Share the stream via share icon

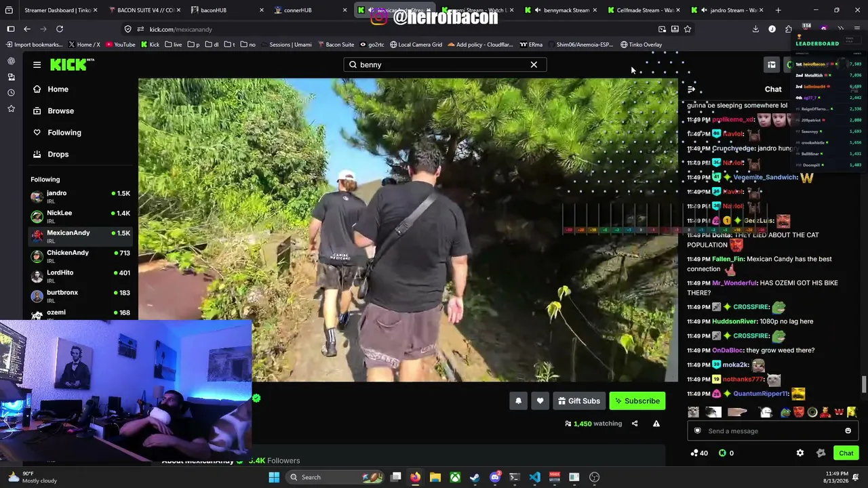(635, 424)
